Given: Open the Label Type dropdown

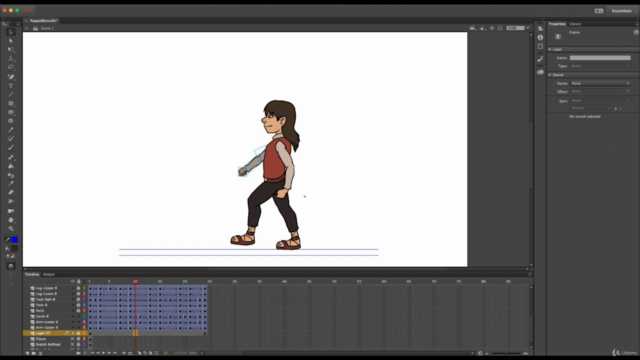Looking at the screenshot, I should 600,66.
